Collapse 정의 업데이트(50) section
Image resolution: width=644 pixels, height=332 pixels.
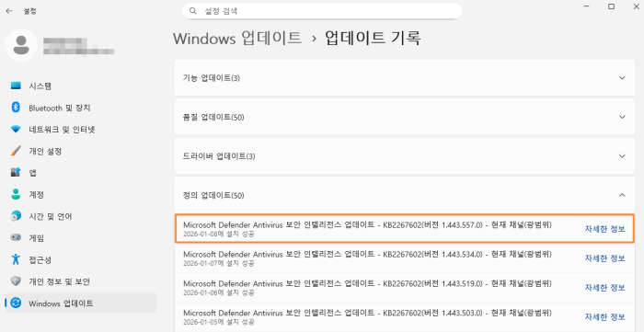coord(405,195)
